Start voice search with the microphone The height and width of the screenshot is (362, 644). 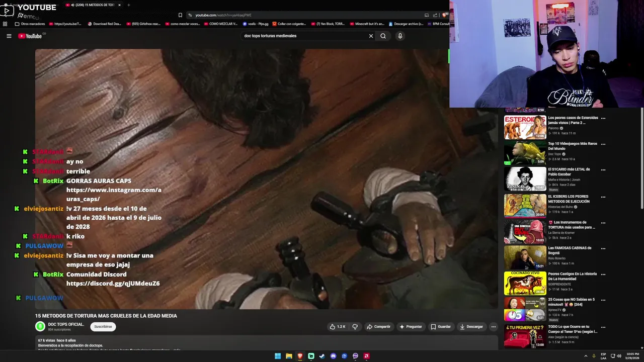click(400, 36)
